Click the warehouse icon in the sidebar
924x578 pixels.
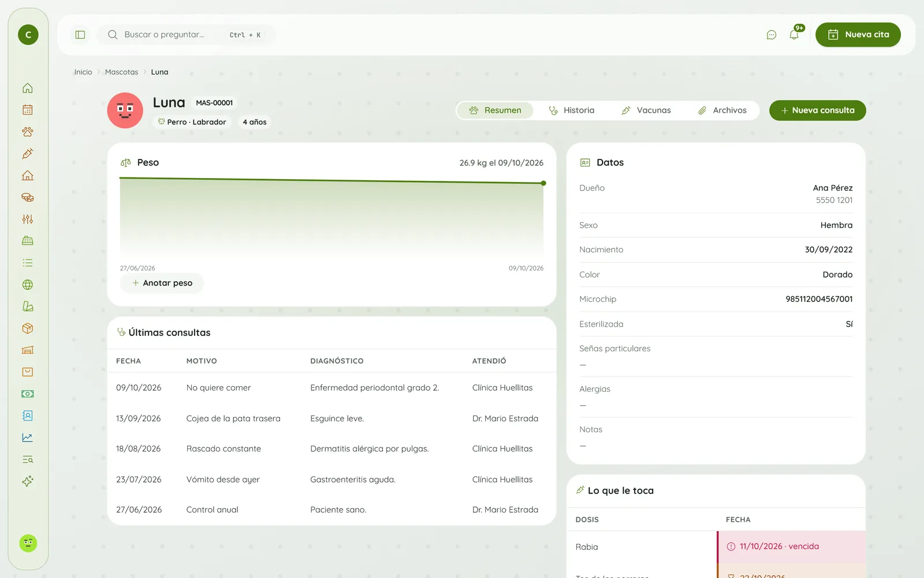click(x=28, y=350)
